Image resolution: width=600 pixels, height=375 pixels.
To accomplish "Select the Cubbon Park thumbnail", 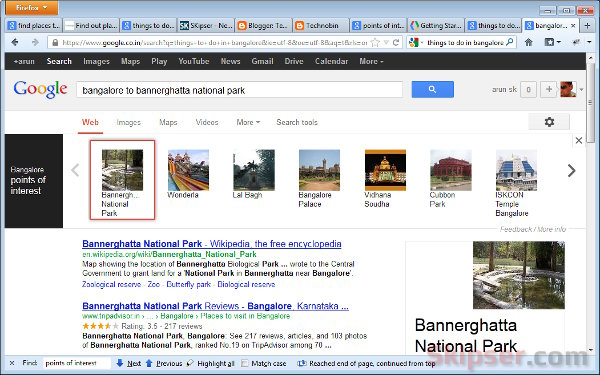I will click(451, 170).
